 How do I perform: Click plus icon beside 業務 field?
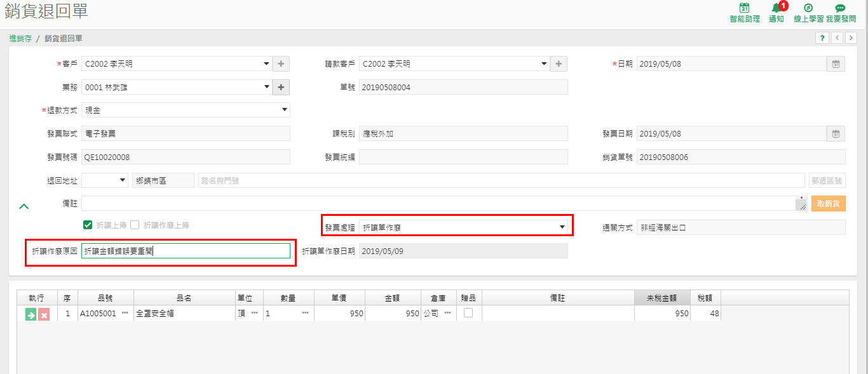(281, 87)
